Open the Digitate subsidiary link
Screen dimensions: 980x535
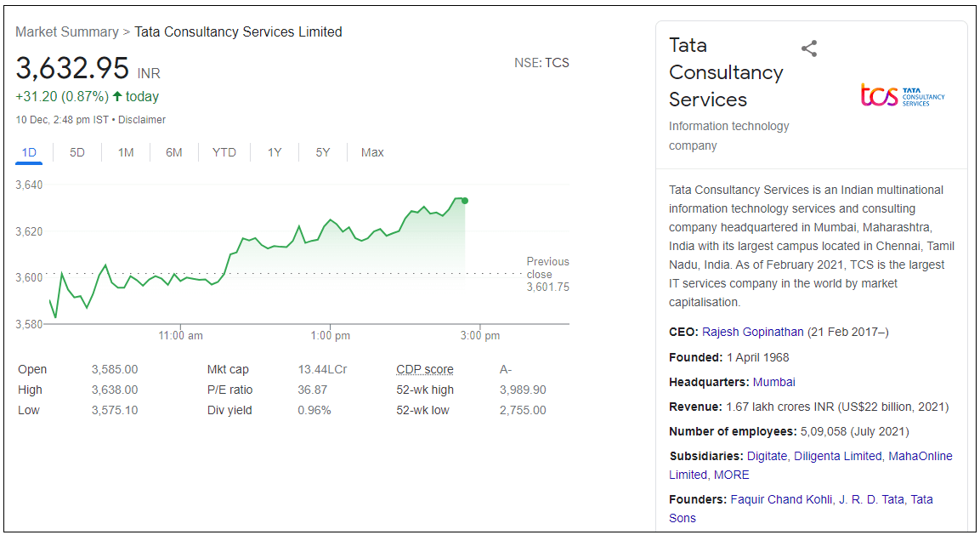tap(767, 456)
